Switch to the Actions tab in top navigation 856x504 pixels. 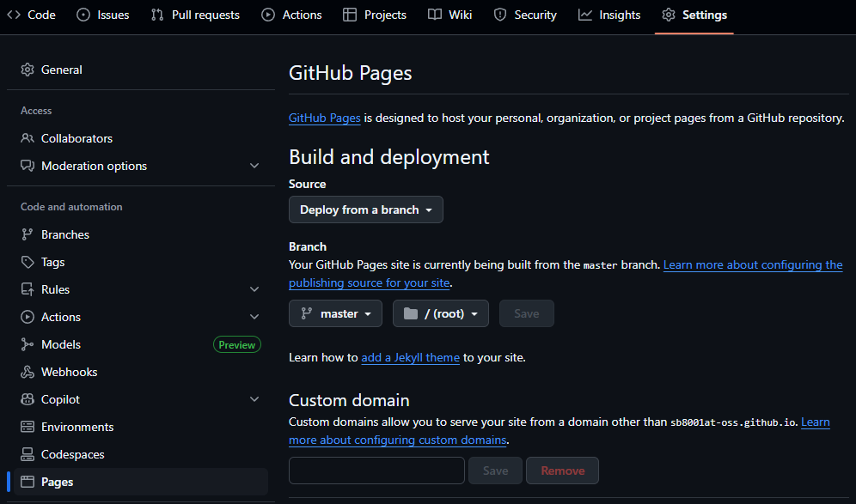pos(291,15)
